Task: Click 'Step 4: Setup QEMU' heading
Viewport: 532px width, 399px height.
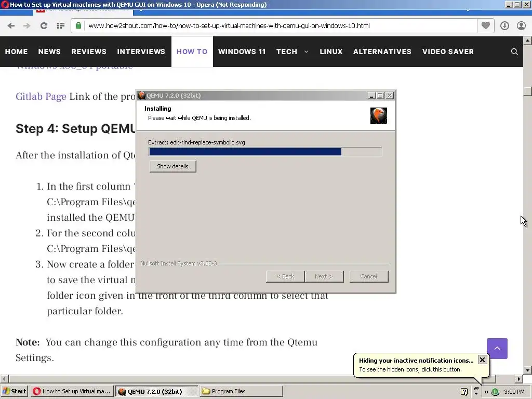Action: [75, 129]
